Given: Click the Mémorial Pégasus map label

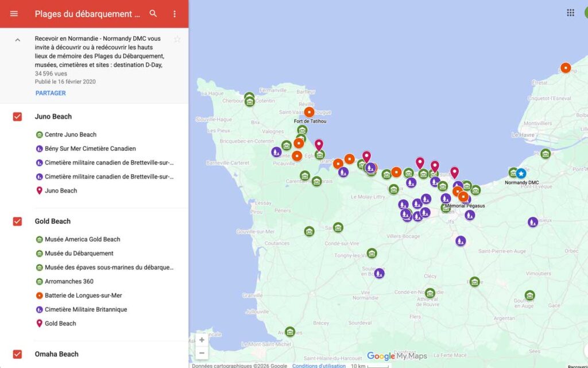Looking at the screenshot, I should (465, 206).
